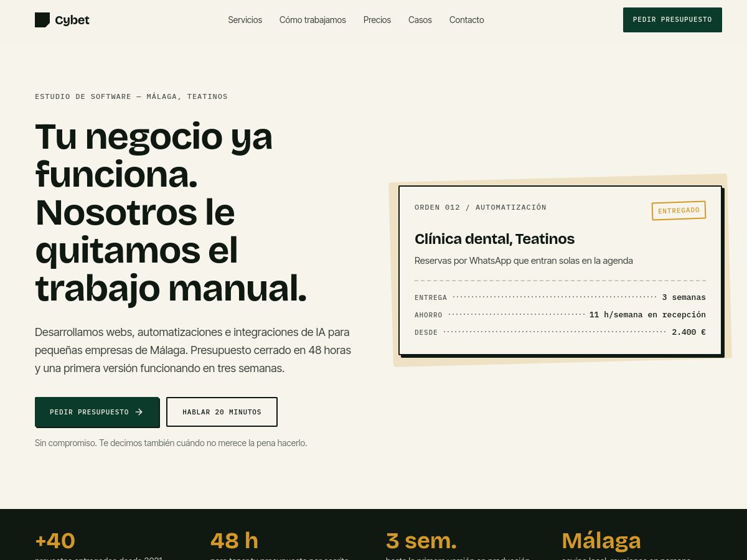Click the Estudio de Software eyebrow text

(x=131, y=96)
